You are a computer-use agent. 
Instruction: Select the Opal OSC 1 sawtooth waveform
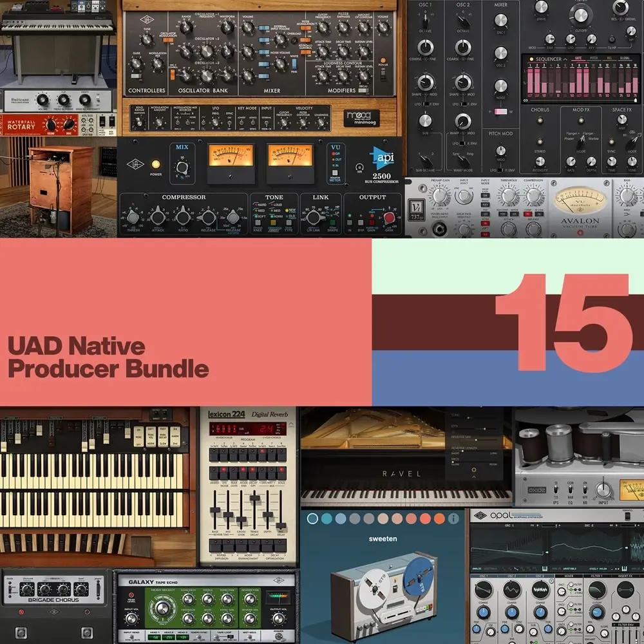484,589
